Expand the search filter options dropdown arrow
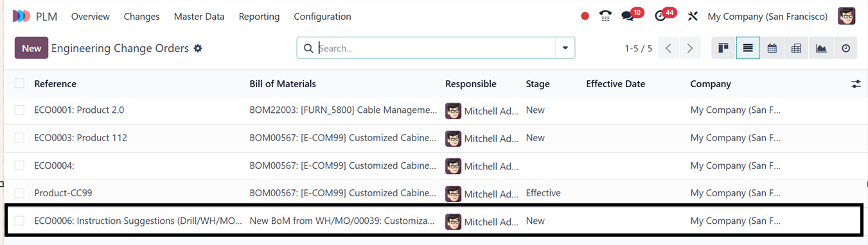 click(565, 48)
